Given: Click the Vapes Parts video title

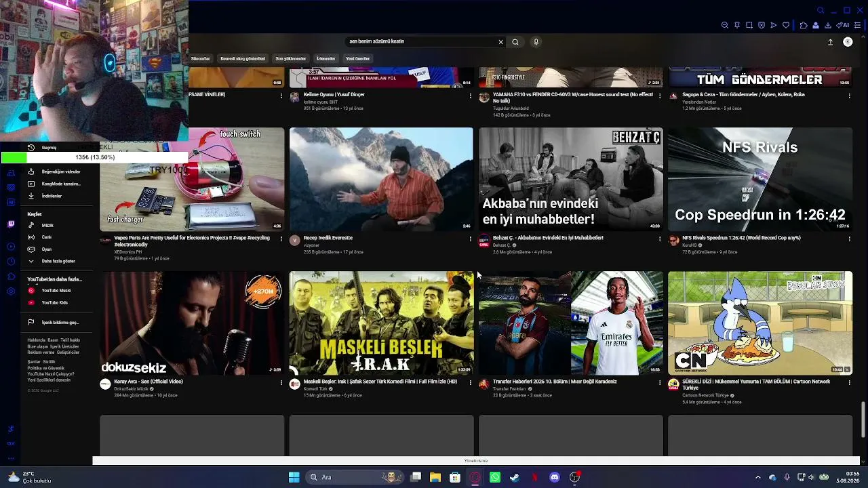Looking at the screenshot, I should (192, 241).
